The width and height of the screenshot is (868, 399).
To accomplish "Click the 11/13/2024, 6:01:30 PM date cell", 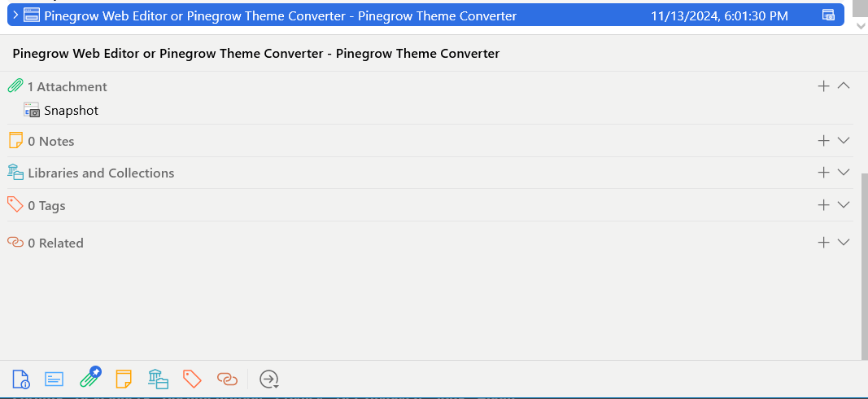I will (x=719, y=16).
